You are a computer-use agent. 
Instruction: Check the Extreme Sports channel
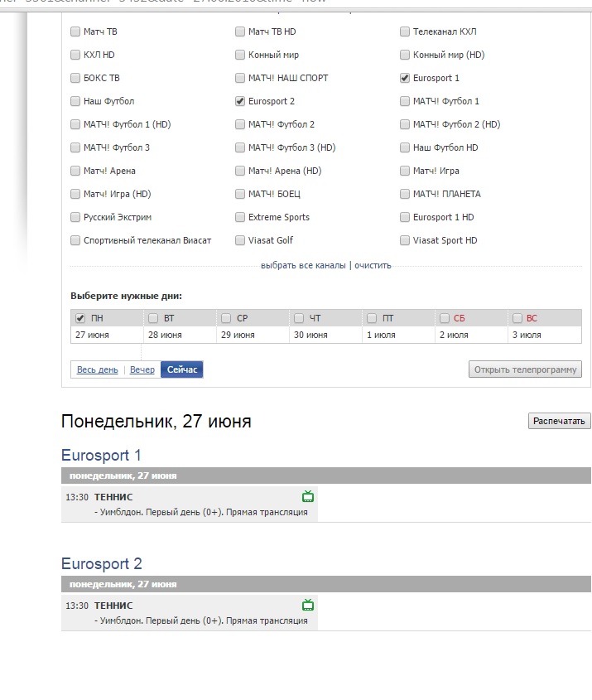tap(240, 217)
